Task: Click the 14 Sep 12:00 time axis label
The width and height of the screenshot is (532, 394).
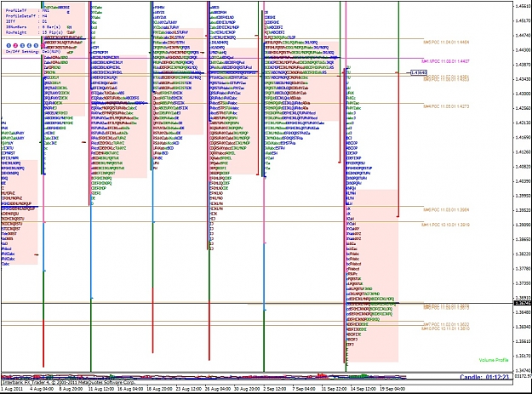Action: 363,389
